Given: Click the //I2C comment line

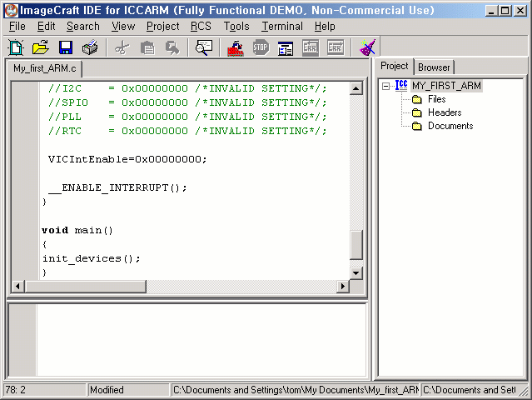Looking at the screenshot, I should pos(187,88).
